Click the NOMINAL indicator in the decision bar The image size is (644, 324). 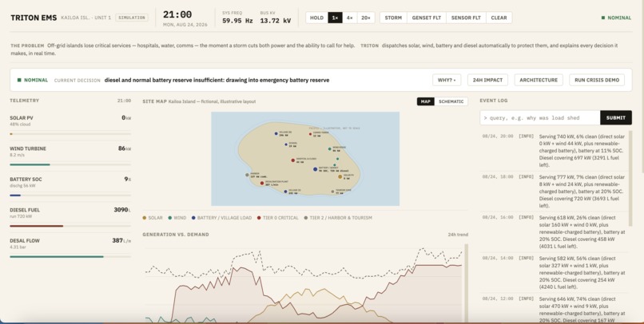click(x=33, y=80)
